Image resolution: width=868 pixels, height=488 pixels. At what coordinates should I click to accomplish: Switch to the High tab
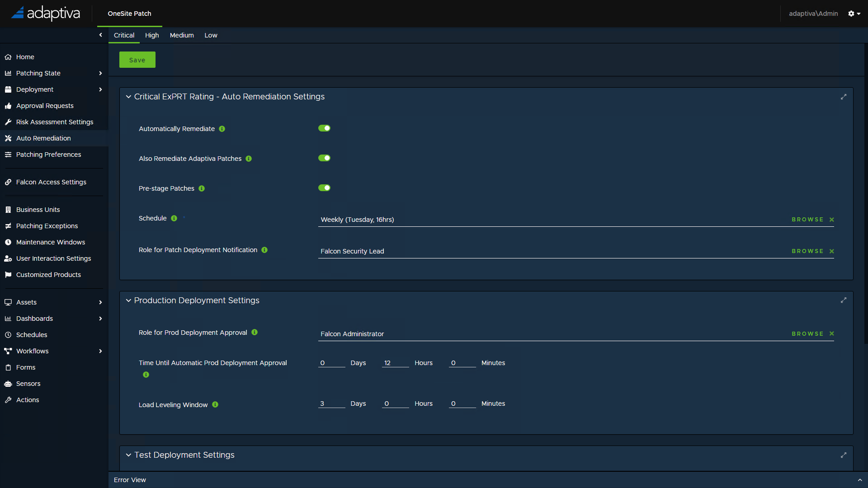(152, 35)
